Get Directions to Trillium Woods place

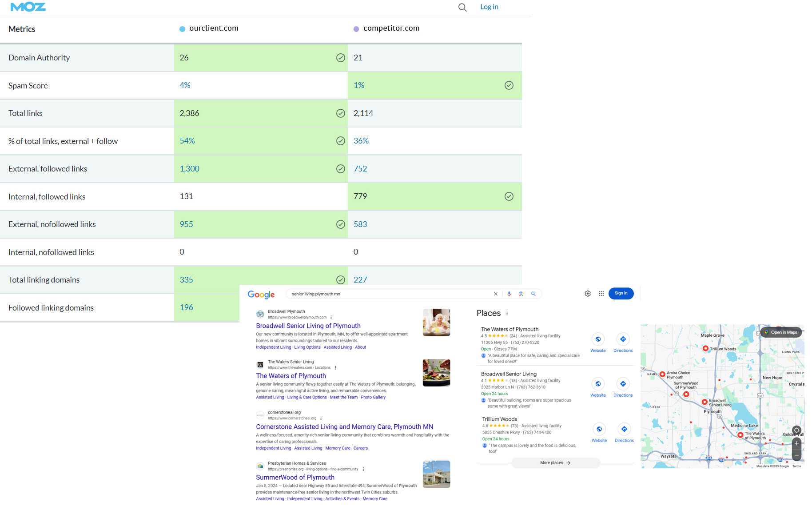point(624,429)
